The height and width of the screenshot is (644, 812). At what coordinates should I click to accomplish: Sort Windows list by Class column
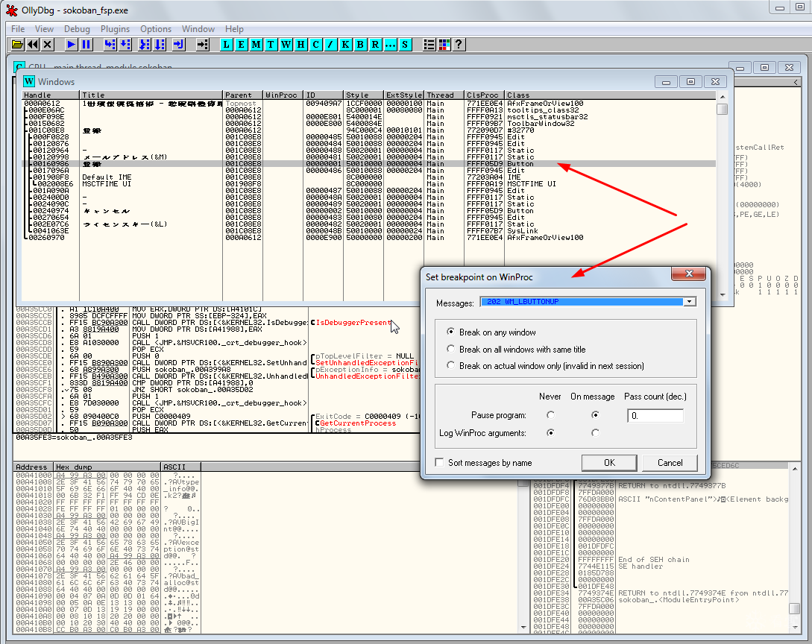pyautogui.click(x=611, y=95)
